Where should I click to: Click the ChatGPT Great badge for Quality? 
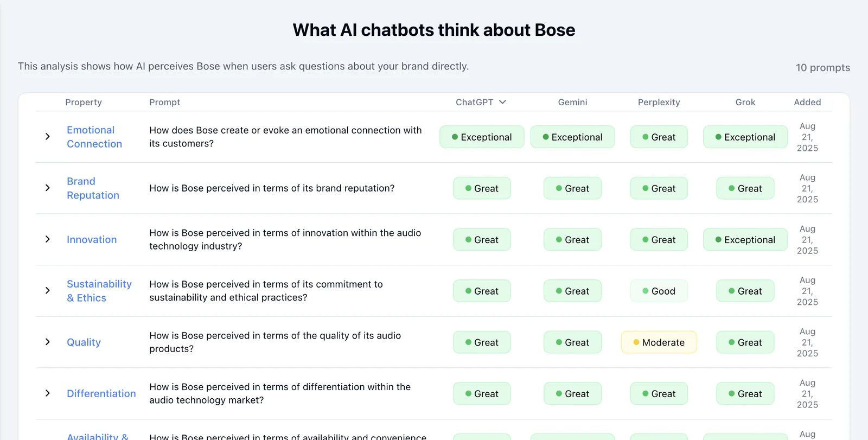tap(482, 342)
